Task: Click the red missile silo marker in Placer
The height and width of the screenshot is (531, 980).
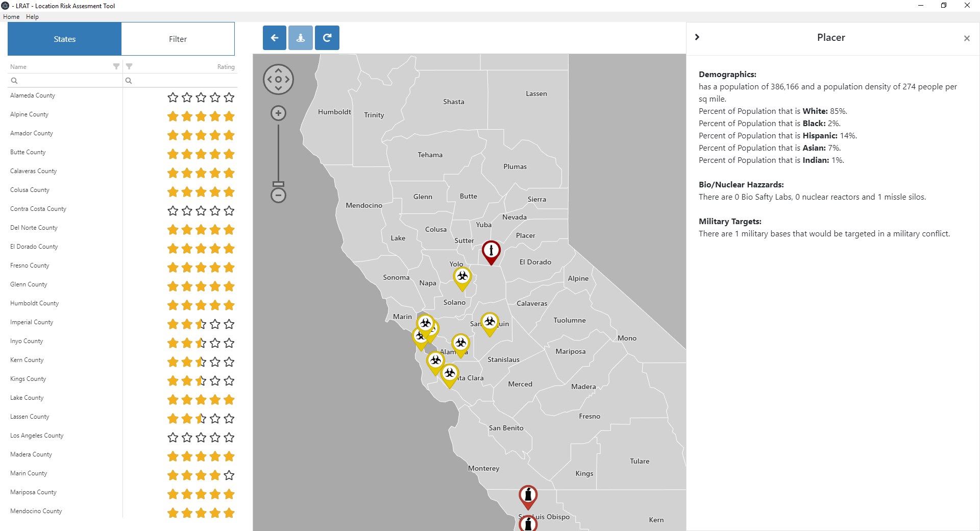Action: click(x=491, y=251)
